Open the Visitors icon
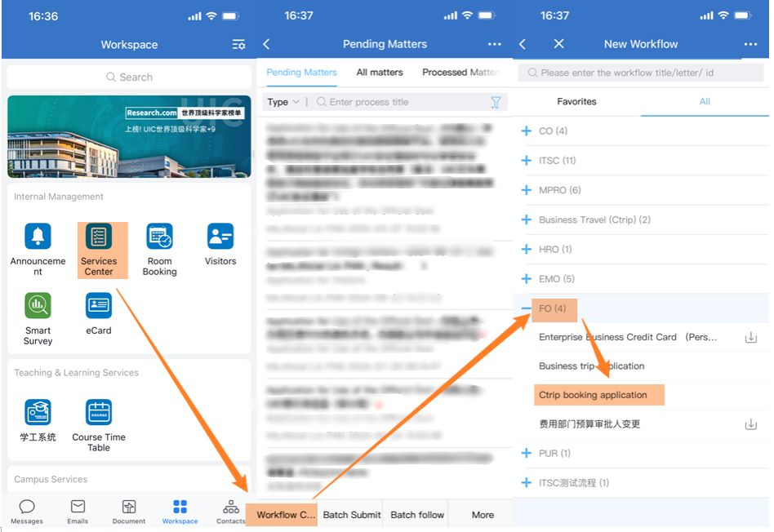 click(220, 237)
